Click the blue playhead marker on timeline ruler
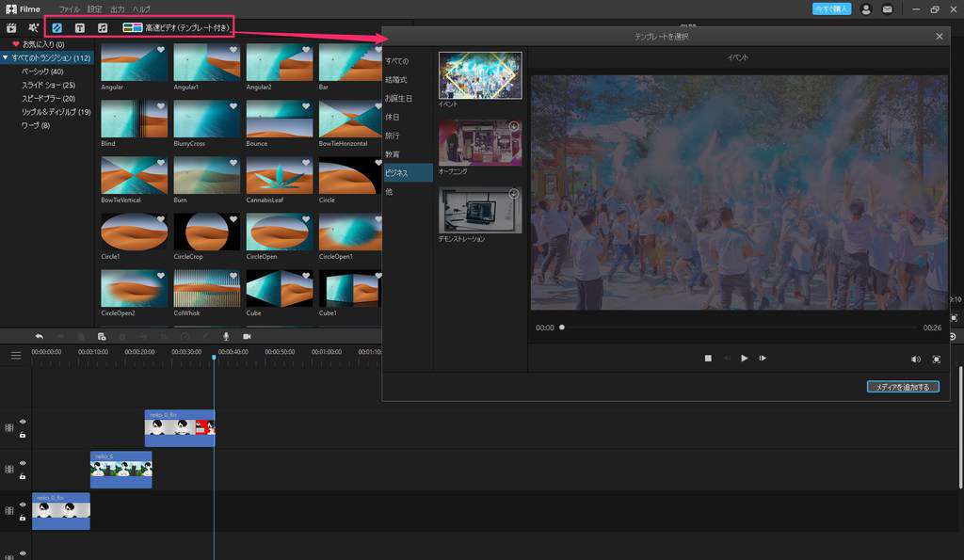This screenshot has width=964, height=560. pyautogui.click(x=214, y=357)
